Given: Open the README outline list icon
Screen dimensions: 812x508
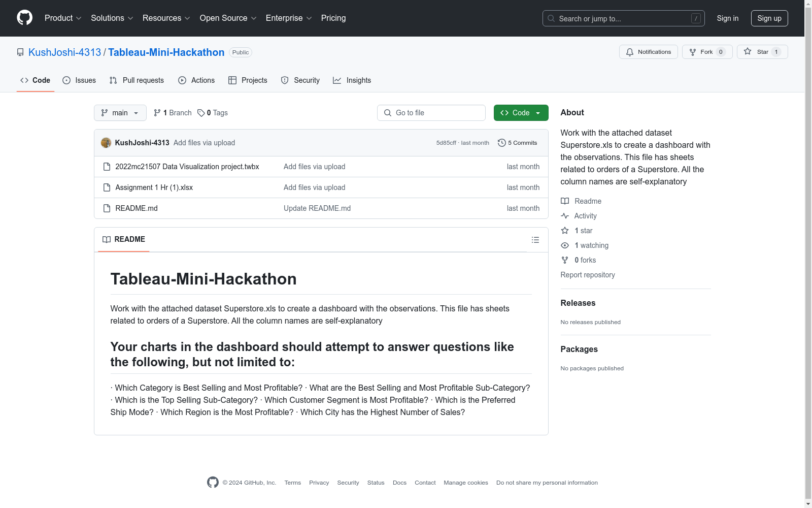Looking at the screenshot, I should coord(535,240).
